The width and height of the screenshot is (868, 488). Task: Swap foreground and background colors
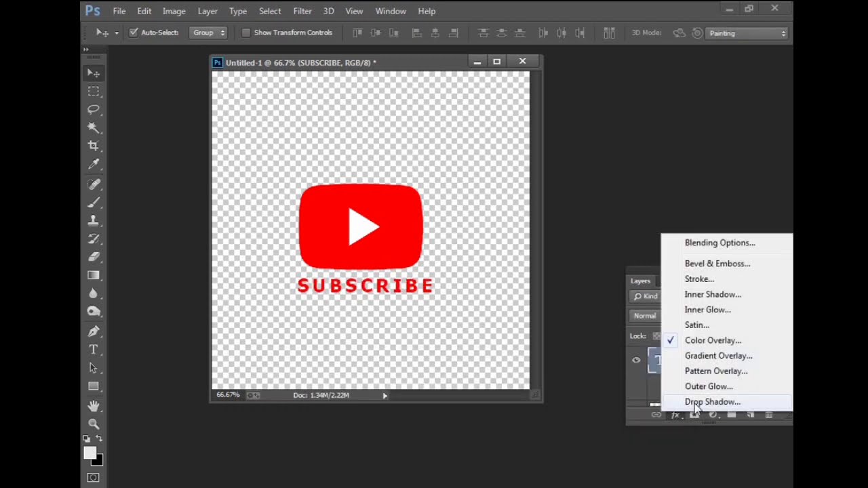tap(99, 439)
